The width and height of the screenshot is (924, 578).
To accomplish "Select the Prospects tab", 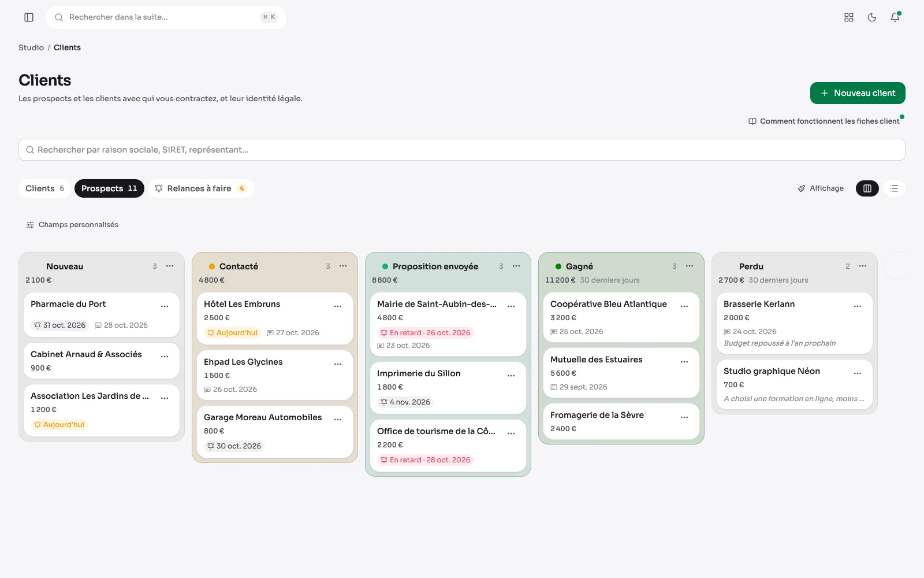I will tap(109, 188).
